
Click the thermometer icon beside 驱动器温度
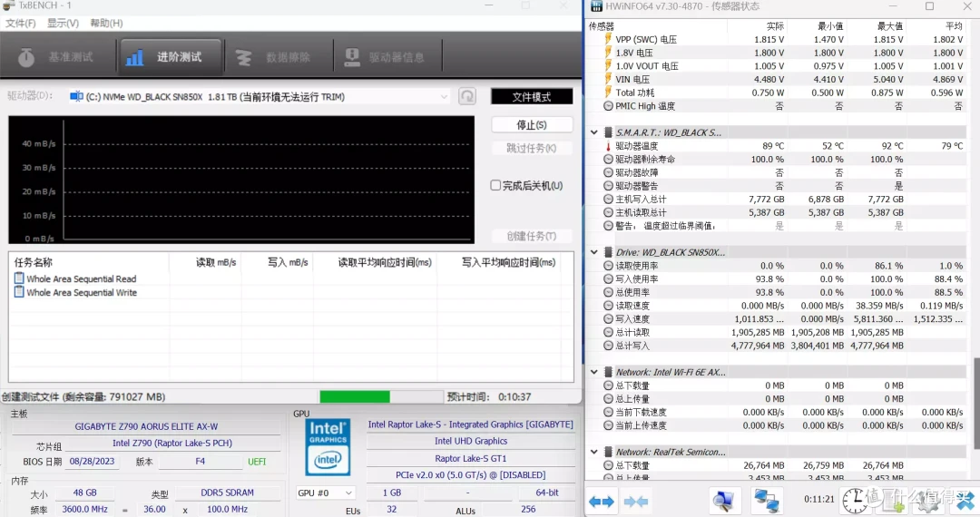pos(607,146)
